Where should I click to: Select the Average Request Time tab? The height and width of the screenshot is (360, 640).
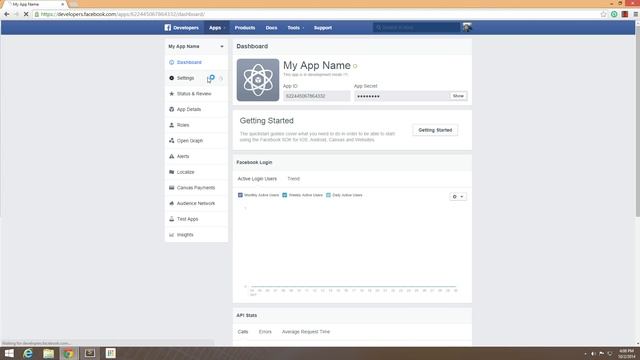coord(306,332)
